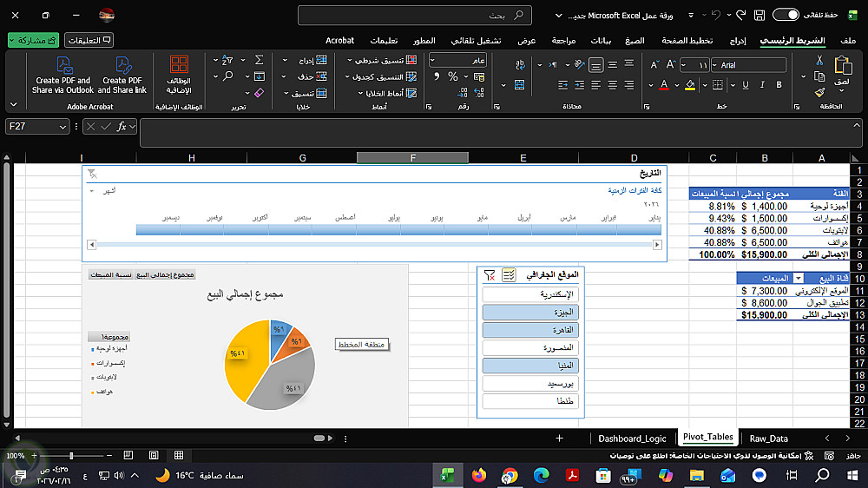Screen dimensions: 868x488
Task: Open the Arial font name dropdown
Action: pyautogui.click(x=715, y=65)
